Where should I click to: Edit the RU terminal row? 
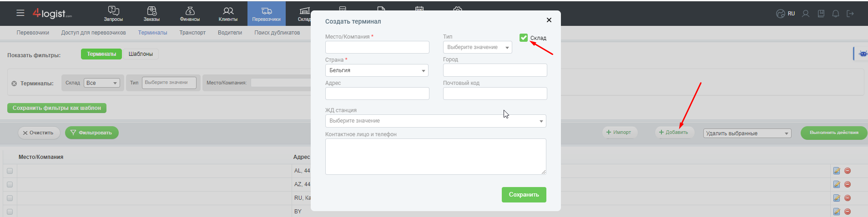click(x=837, y=198)
